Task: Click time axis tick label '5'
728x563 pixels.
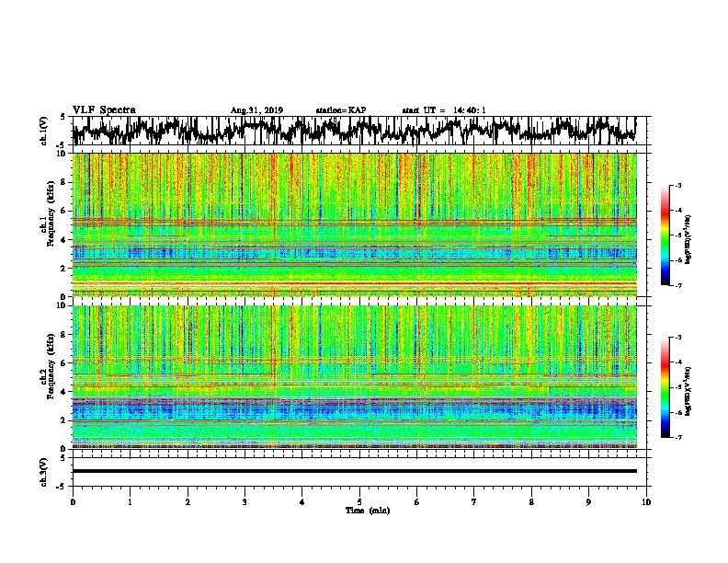Action: (x=359, y=502)
